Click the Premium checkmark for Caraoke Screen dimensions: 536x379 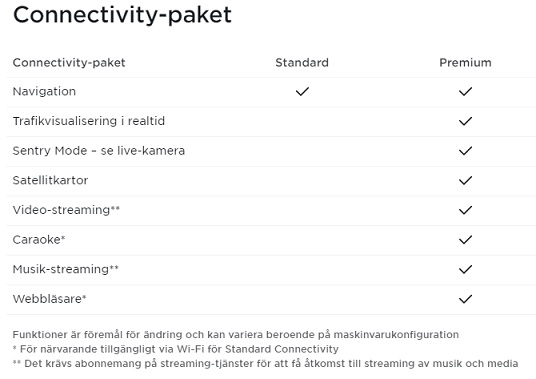pos(465,240)
